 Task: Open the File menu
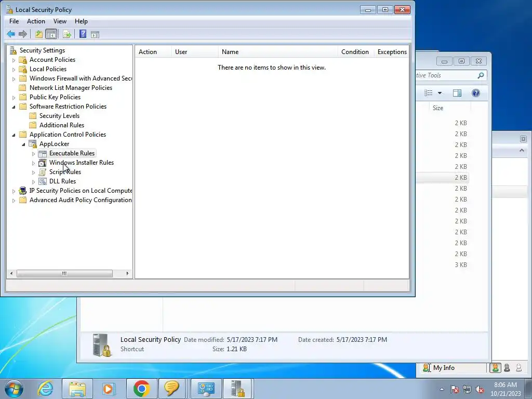[14, 21]
